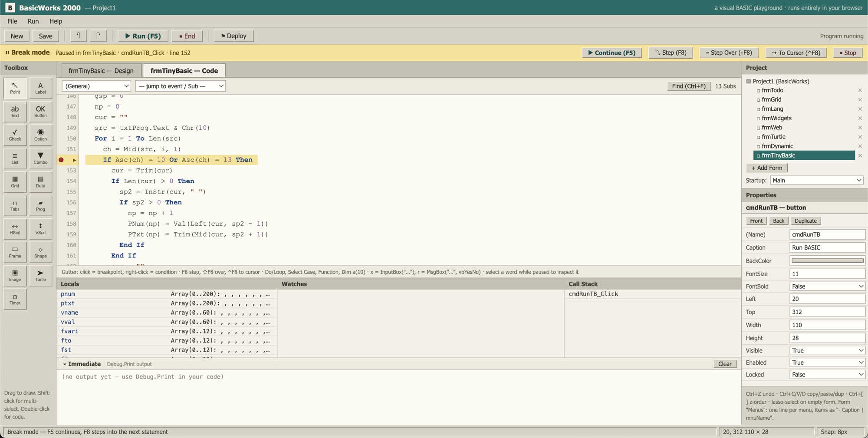
Task: Remove frmWeb with its X icon
Action: [x=860, y=128]
